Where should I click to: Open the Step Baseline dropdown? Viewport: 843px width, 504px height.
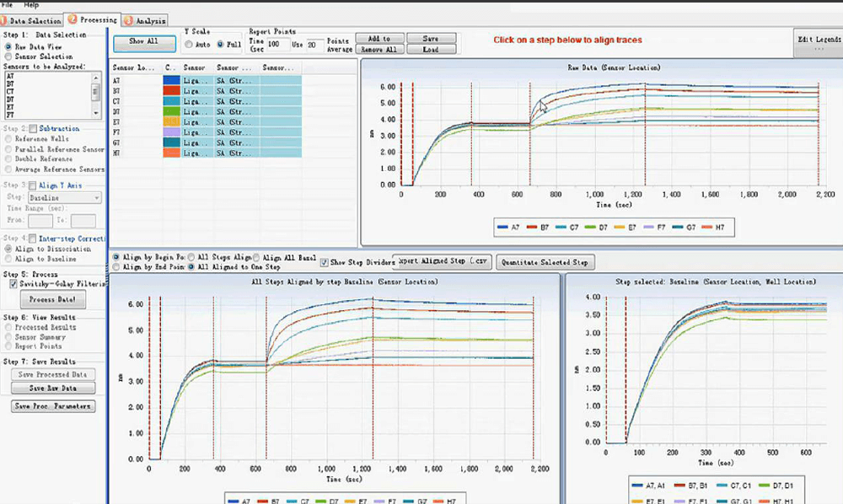coord(65,198)
